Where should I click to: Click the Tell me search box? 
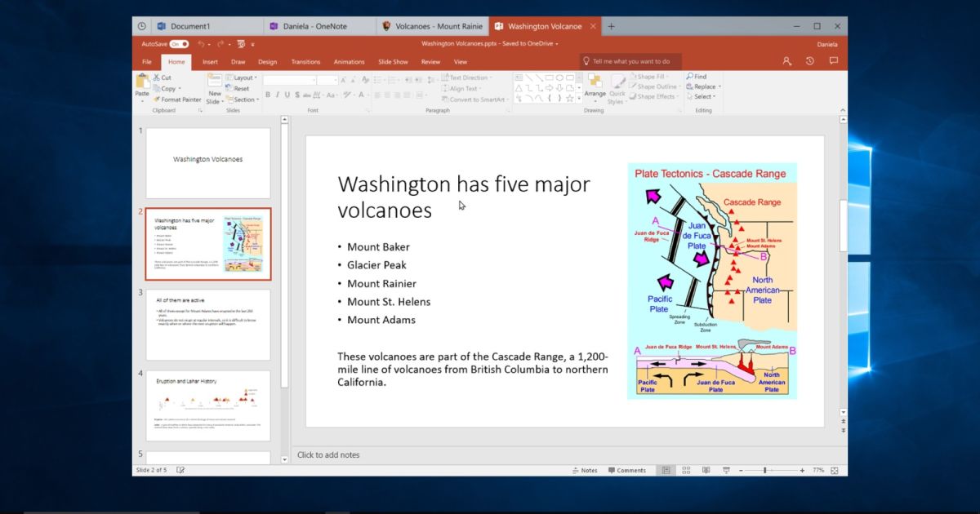[630, 61]
